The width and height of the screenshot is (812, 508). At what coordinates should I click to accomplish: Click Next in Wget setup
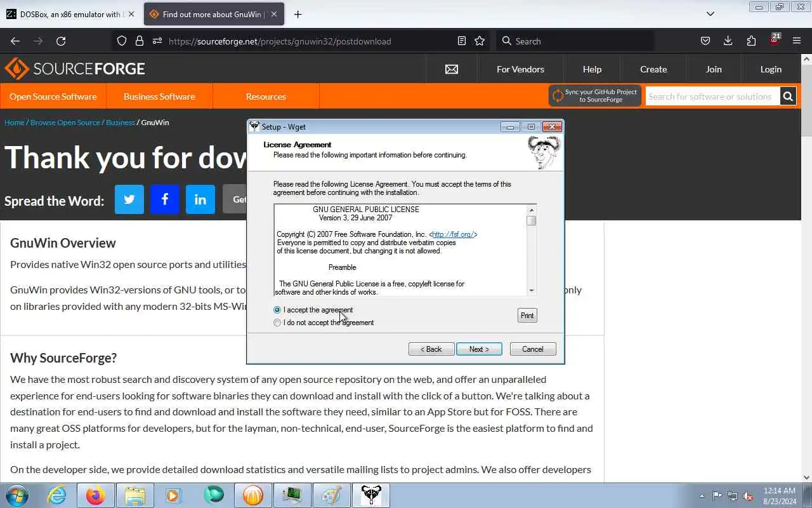479,349
